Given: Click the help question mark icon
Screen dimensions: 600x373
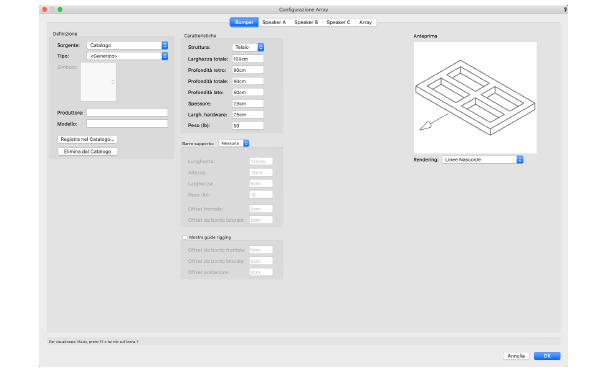Looking at the screenshot, I should coord(565,9).
